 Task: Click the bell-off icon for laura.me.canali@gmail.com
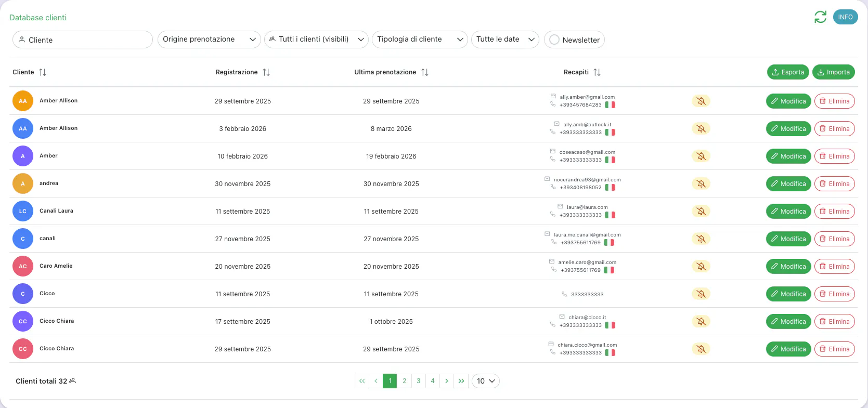pos(701,239)
